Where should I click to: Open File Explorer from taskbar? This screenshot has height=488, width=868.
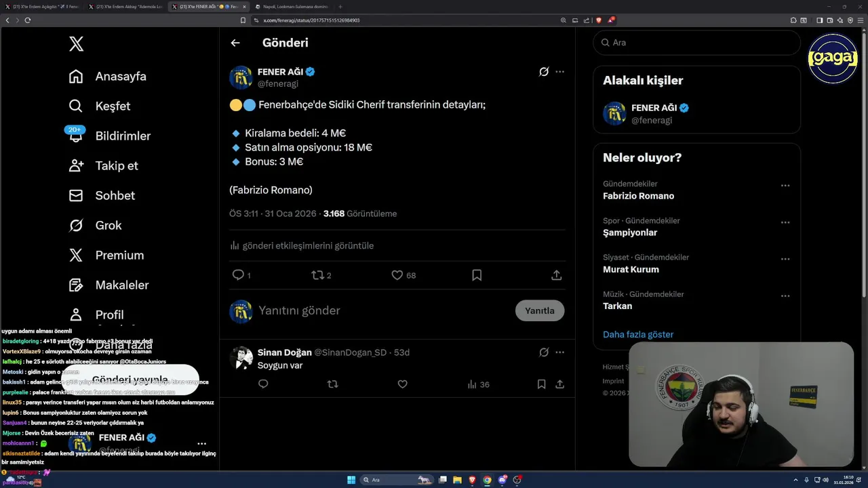(458, 480)
